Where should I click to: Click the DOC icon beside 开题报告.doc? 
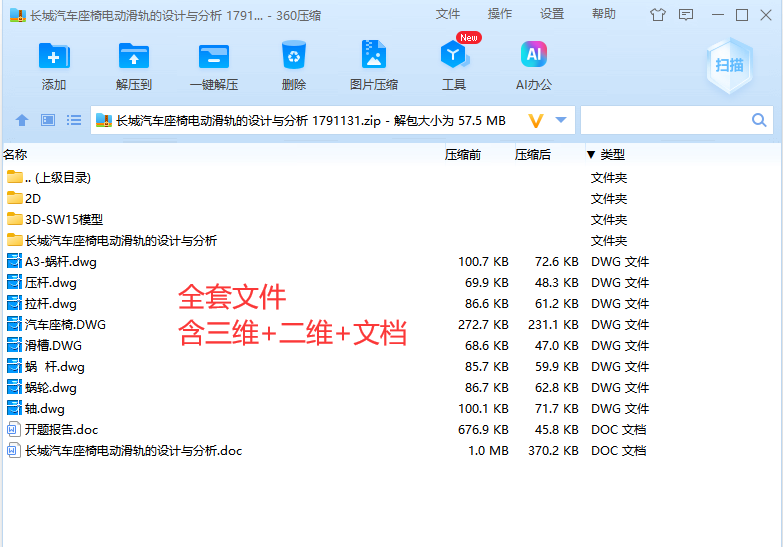click(x=13, y=430)
